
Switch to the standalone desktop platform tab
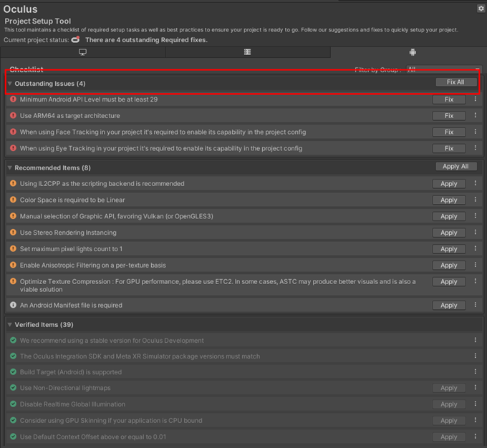click(82, 52)
